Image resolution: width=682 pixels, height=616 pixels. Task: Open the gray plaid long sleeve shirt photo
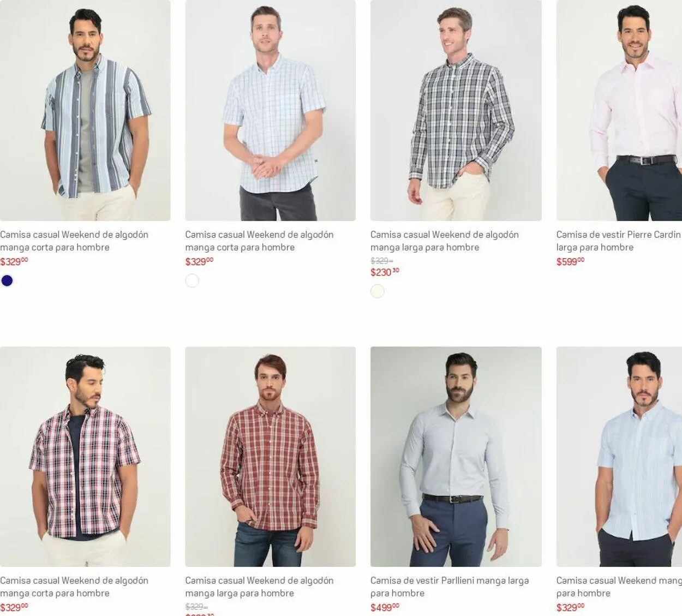(456, 110)
